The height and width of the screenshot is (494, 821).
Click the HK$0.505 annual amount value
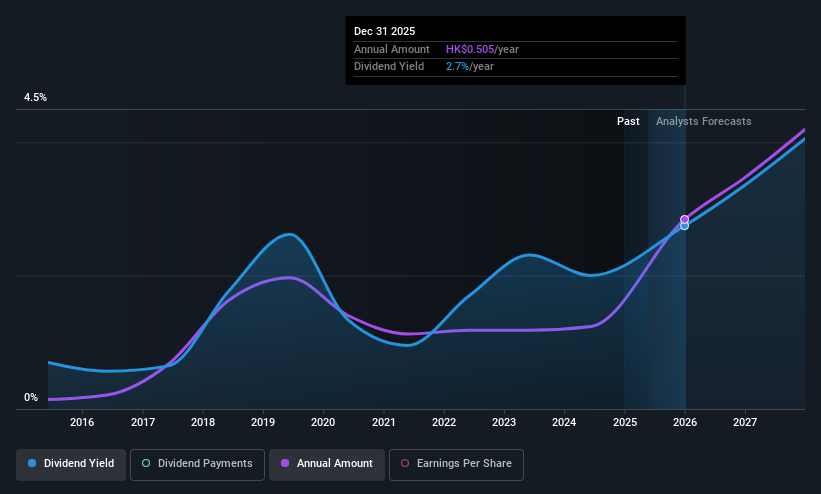[470, 49]
